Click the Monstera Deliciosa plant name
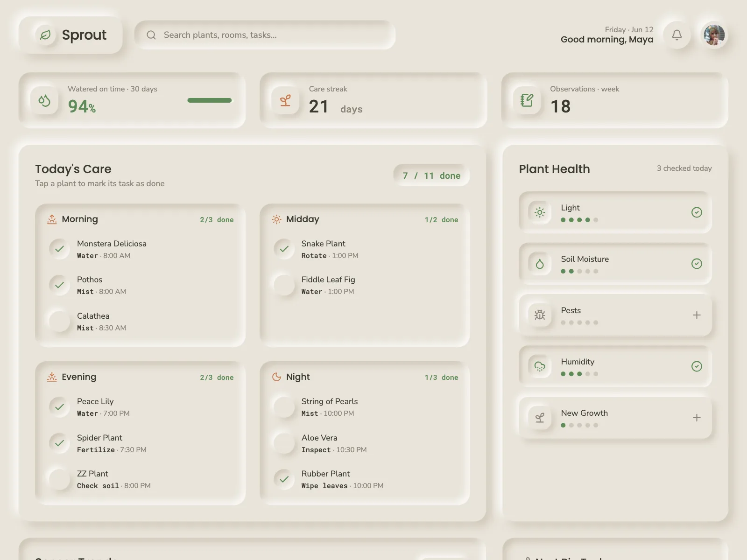This screenshot has height=560, width=747. click(112, 244)
